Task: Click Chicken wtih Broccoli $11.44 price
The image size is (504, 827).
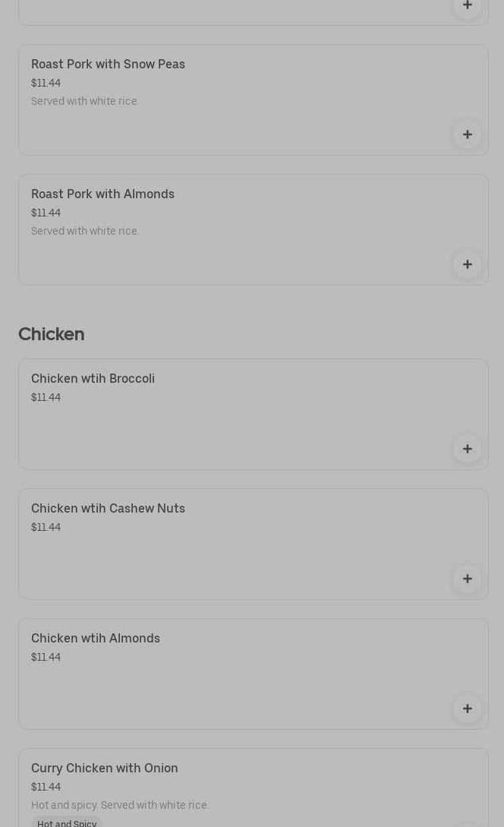Action: pos(46,398)
